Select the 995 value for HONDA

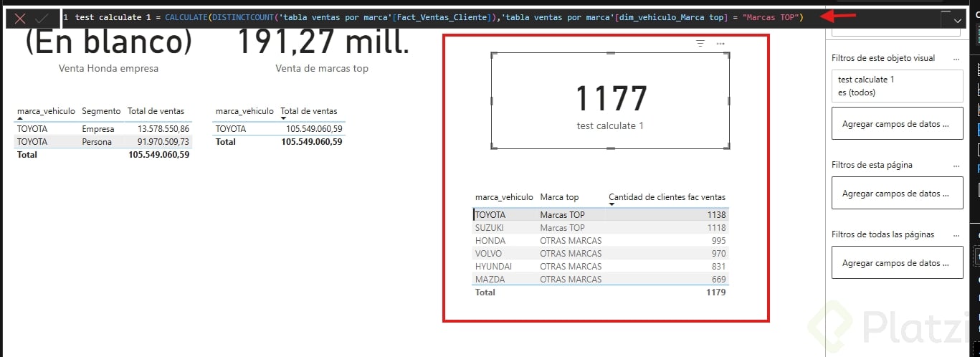(x=718, y=241)
